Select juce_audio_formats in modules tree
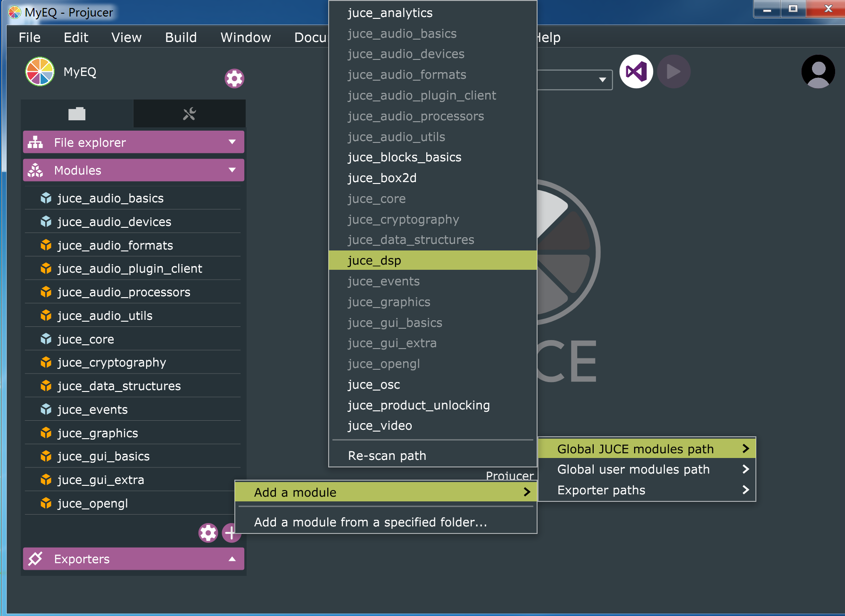This screenshot has width=845, height=616. click(115, 245)
